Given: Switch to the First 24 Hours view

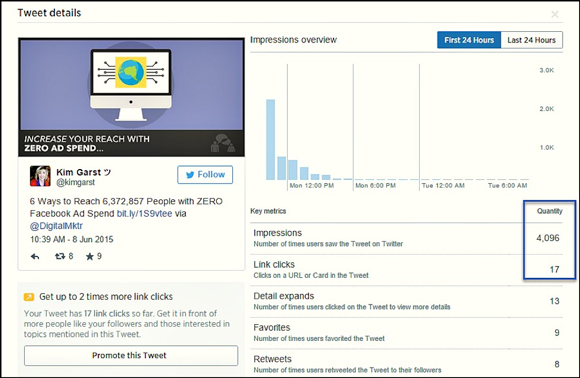Looking at the screenshot, I should pyautogui.click(x=469, y=40).
